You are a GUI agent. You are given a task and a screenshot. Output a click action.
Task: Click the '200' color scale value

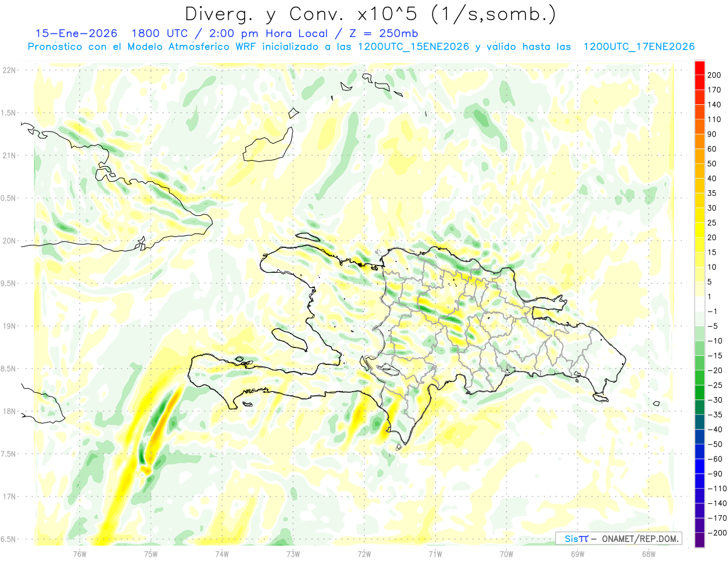click(714, 75)
